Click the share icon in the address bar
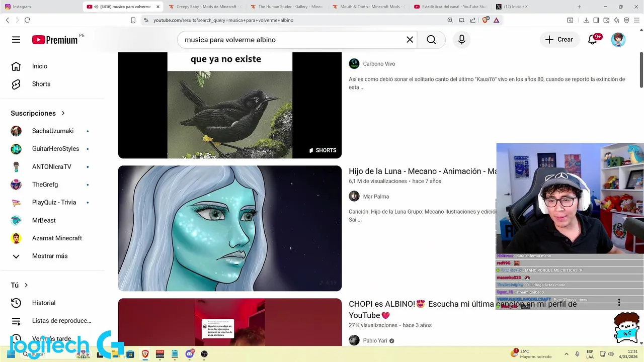 [x=473, y=20]
